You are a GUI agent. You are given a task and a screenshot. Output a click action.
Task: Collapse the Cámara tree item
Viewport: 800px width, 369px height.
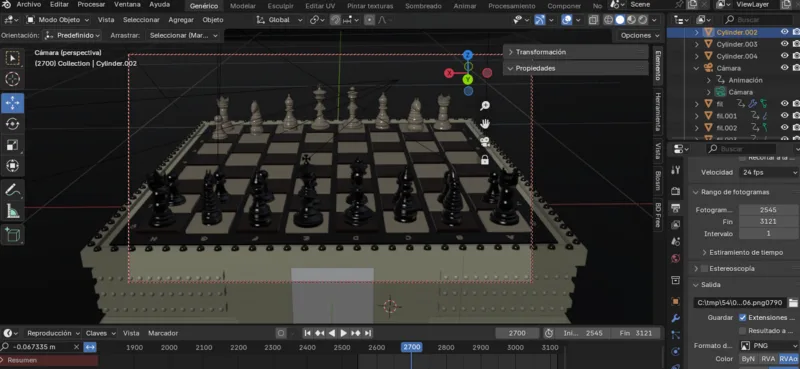(696, 68)
